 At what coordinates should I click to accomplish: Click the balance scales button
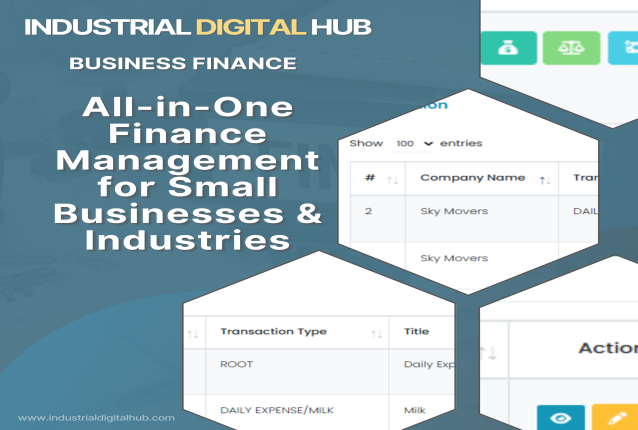click(571, 48)
